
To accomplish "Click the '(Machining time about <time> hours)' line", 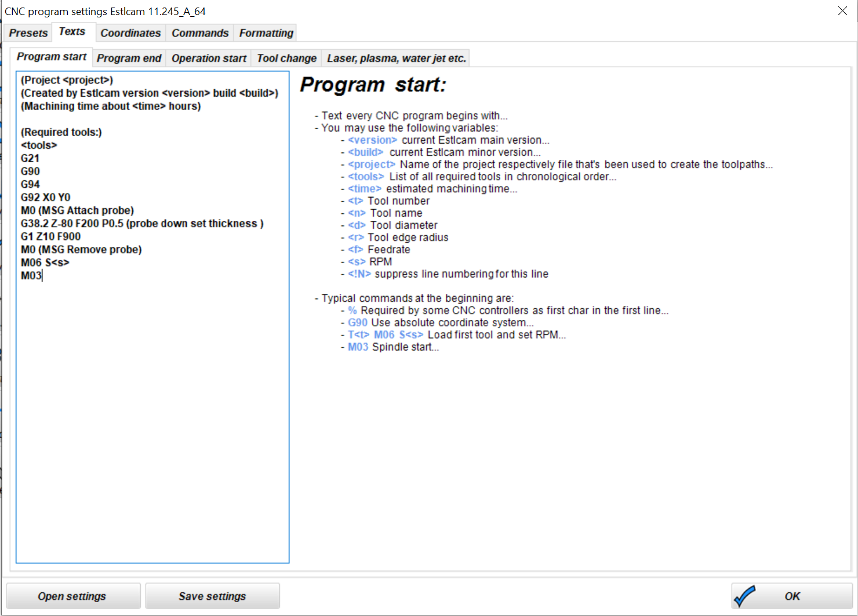I will [x=111, y=106].
